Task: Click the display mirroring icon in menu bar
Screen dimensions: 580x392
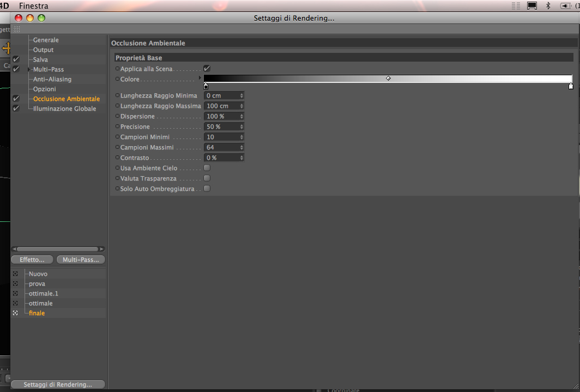Action: tap(532, 6)
